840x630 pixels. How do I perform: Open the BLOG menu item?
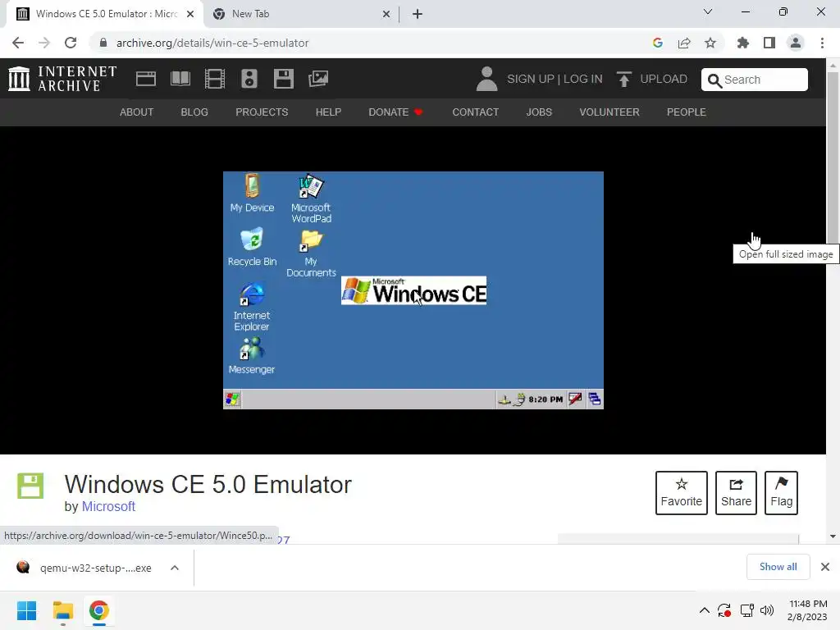tap(194, 112)
